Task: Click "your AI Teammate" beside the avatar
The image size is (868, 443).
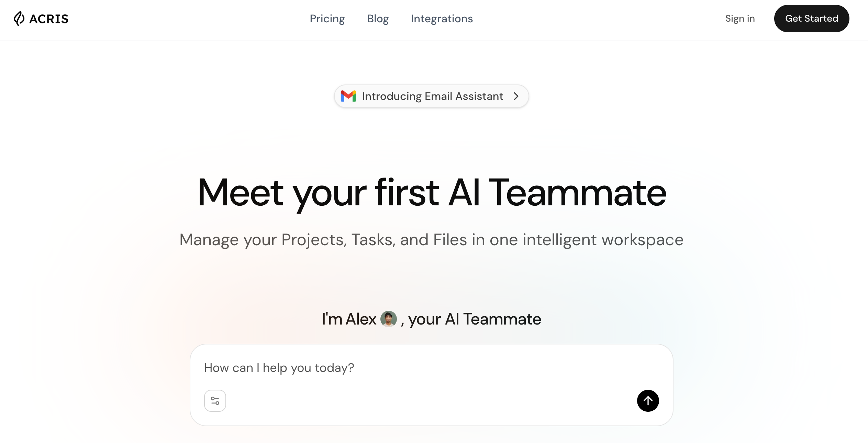Action: (x=475, y=319)
